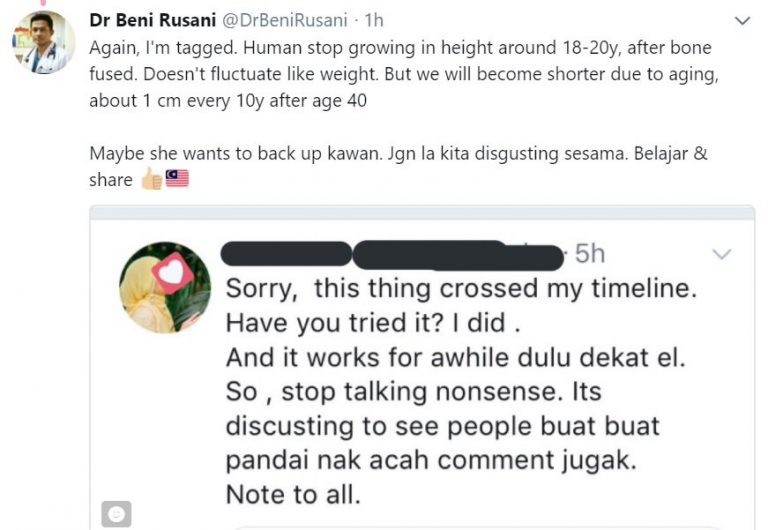Open the 5h timestamp in quoted tweet
Image resolution: width=768 pixels, height=530 pixels.
[590, 254]
